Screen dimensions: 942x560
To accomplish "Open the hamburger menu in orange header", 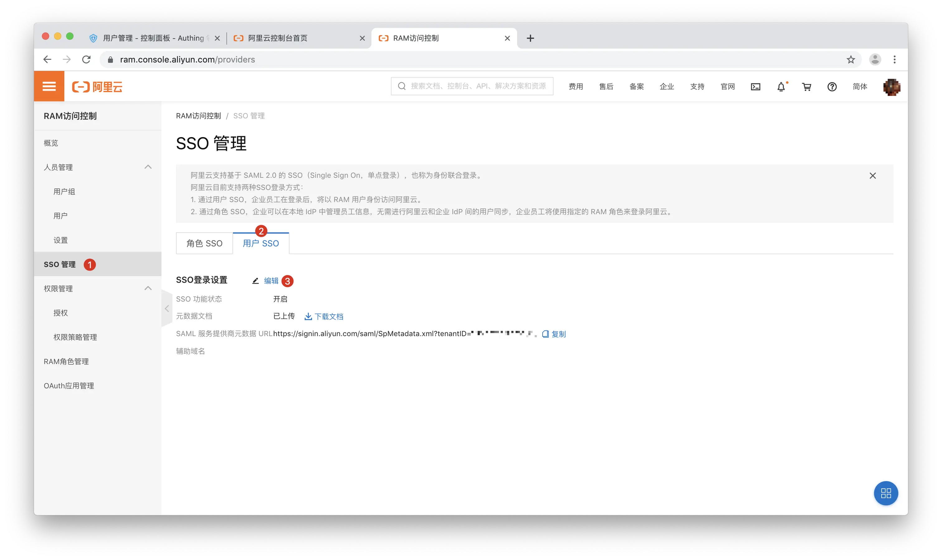I will pyautogui.click(x=49, y=86).
